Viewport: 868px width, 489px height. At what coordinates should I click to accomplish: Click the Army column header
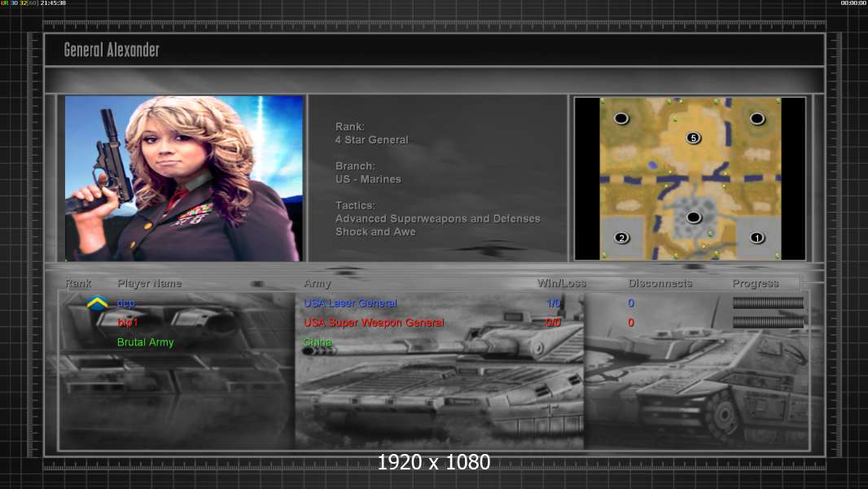(318, 284)
